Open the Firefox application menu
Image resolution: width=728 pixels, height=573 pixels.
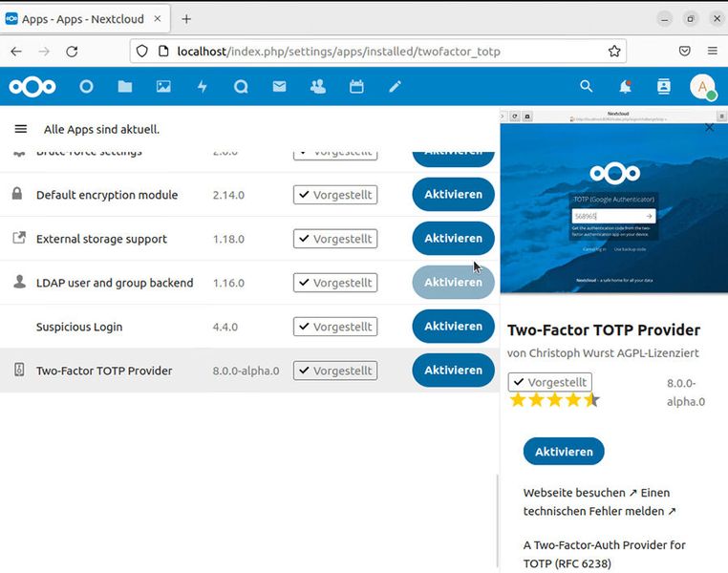[713, 51]
